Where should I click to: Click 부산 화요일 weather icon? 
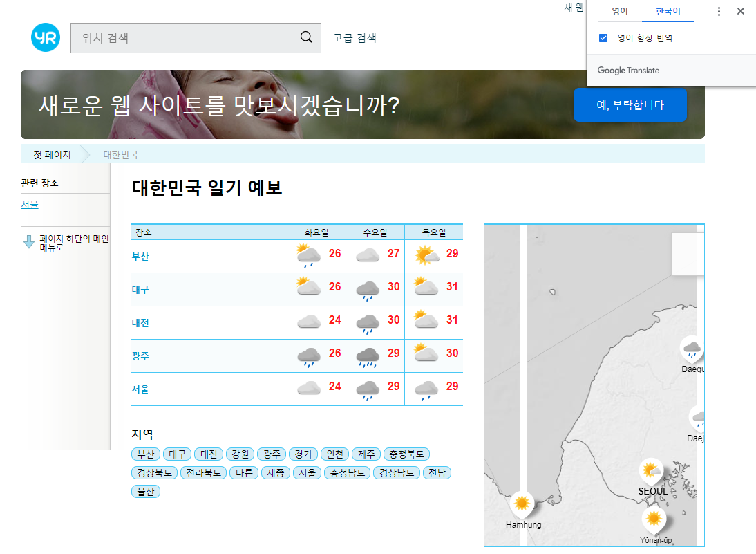coord(309,256)
